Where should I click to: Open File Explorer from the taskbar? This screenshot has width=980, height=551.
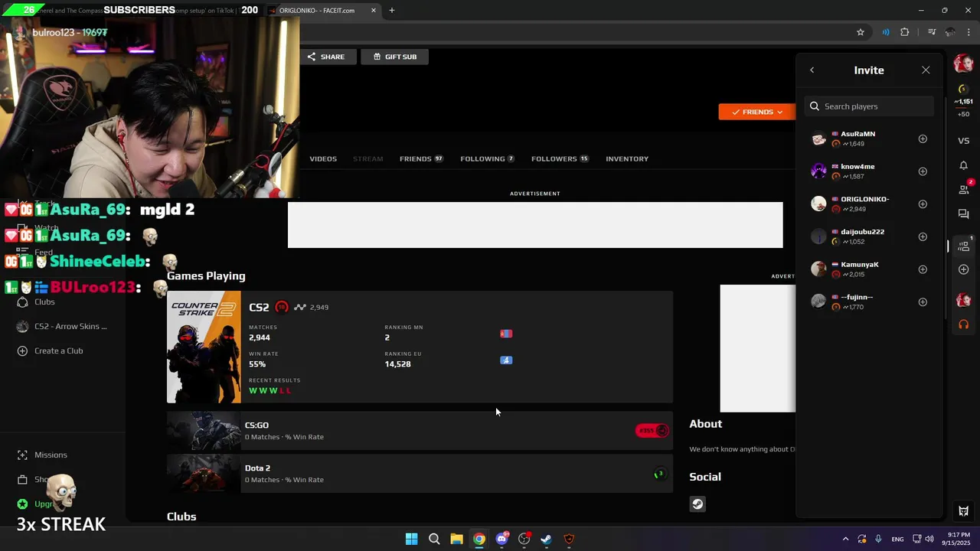click(456, 539)
